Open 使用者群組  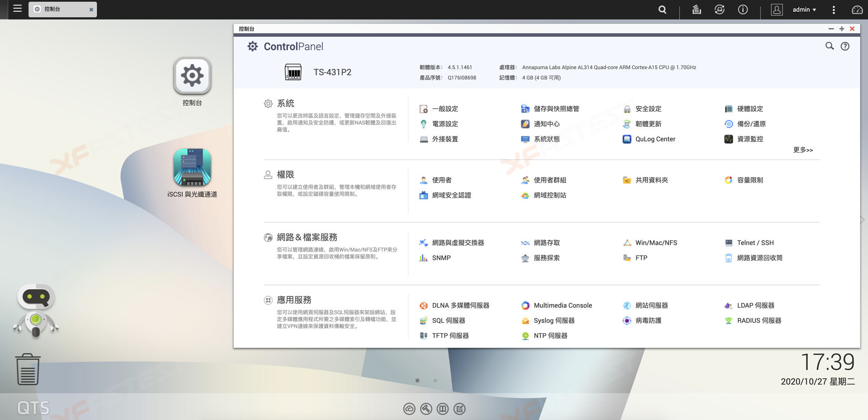pyautogui.click(x=543, y=180)
